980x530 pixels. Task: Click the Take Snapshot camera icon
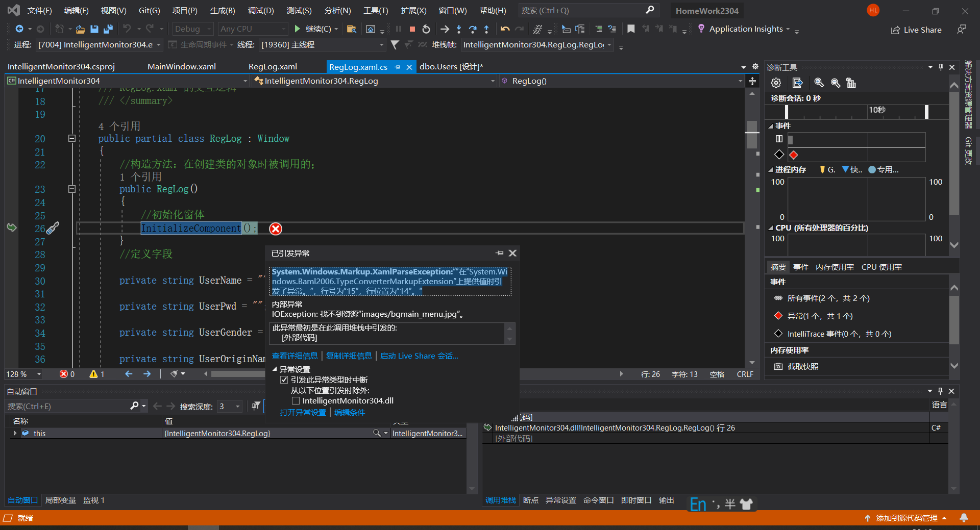click(x=778, y=366)
